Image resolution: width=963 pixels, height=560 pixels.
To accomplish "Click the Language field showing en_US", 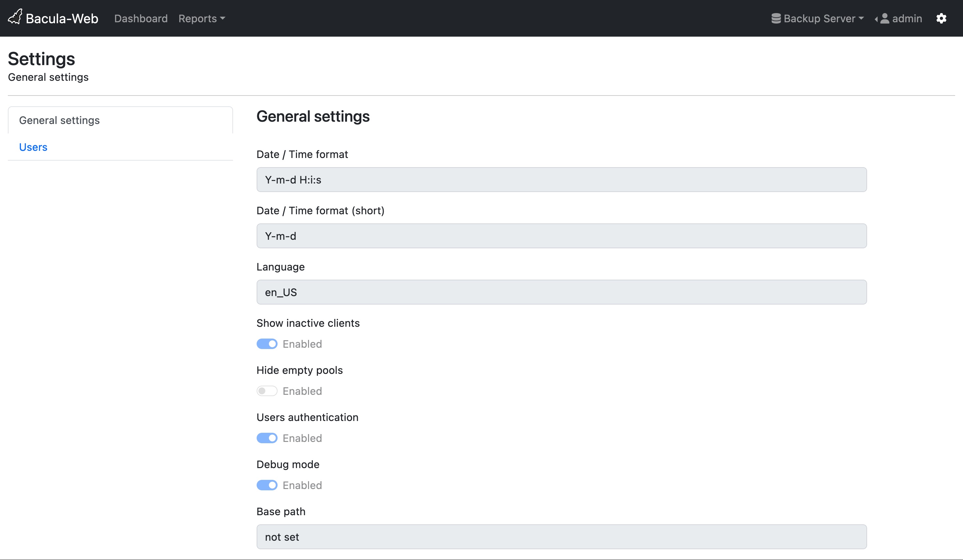I will pyautogui.click(x=561, y=292).
